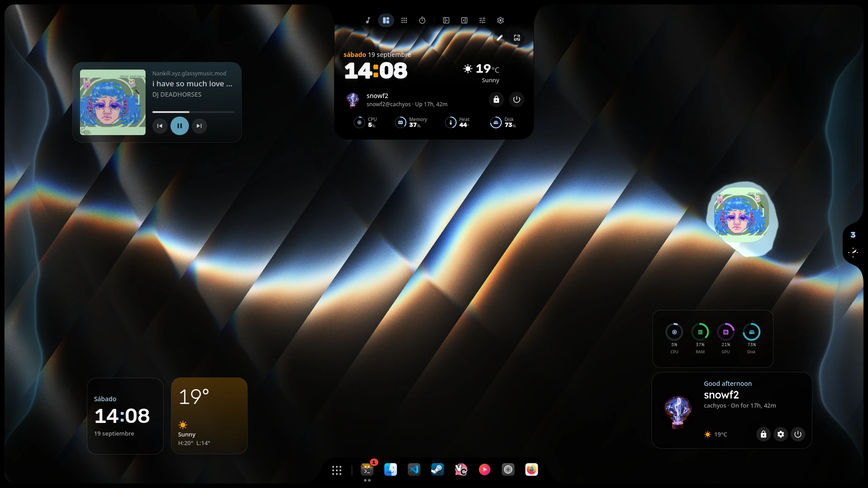Screen dimensions: 868x488
Task: Open the Finder-style file manager in dock
Action: [391, 470]
